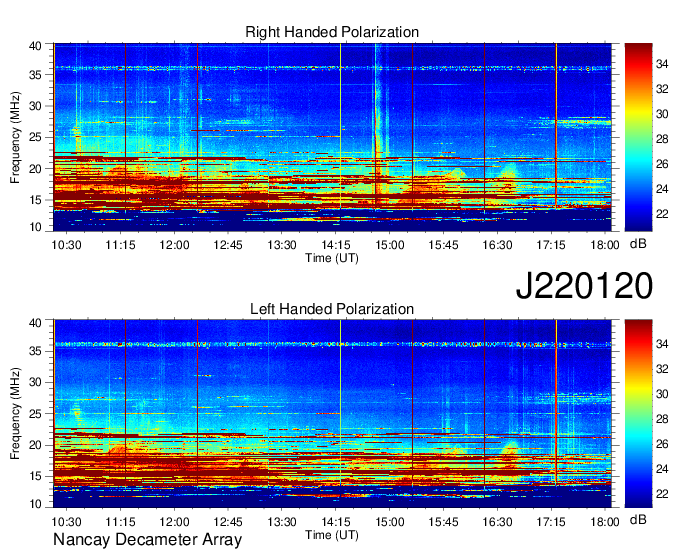The image size is (680, 552).
Task: Click the left-handed polarization colorbar
Action: click(x=638, y=414)
